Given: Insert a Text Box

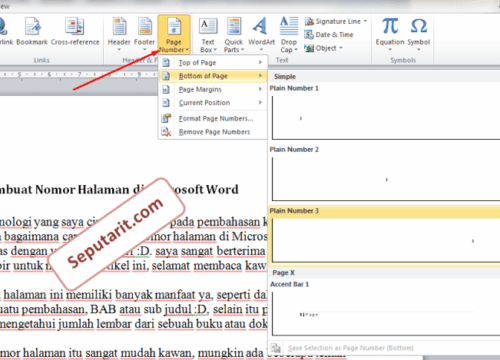Looking at the screenshot, I should click(x=208, y=35).
